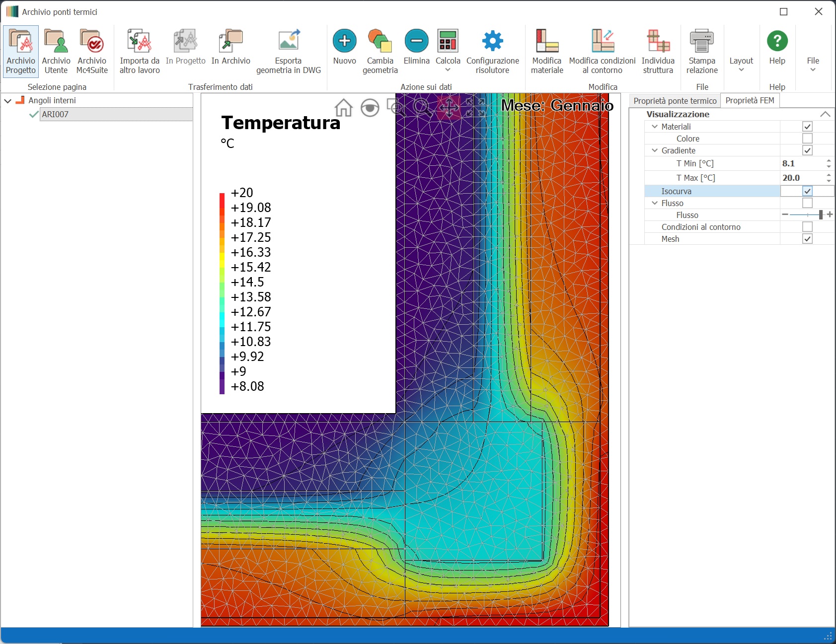Image resolution: width=836 pixels, height=644 pixels.
Task: Create a new item with Nuovo
Action: [345, 48]
